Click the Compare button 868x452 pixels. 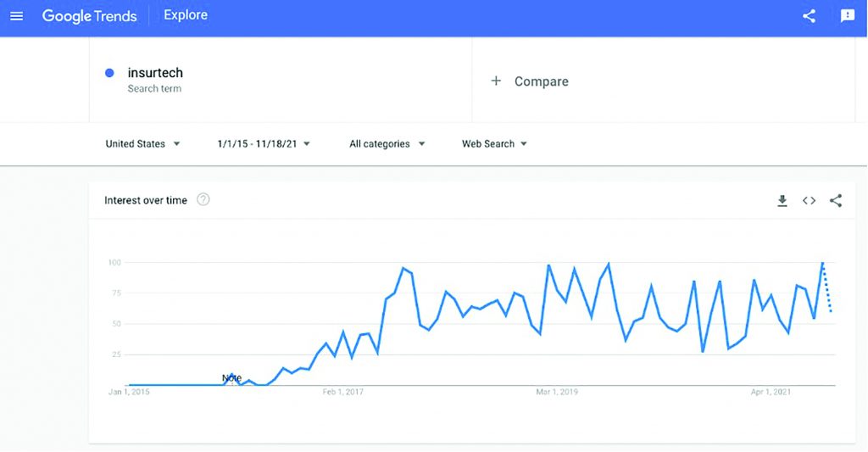[x=541, y=81]
